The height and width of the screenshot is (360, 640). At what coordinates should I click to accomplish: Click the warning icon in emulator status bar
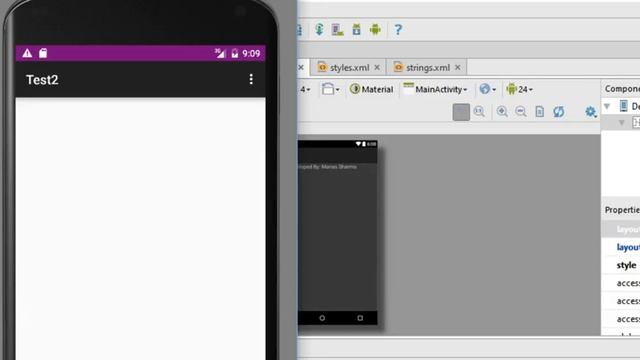[27, 53]
